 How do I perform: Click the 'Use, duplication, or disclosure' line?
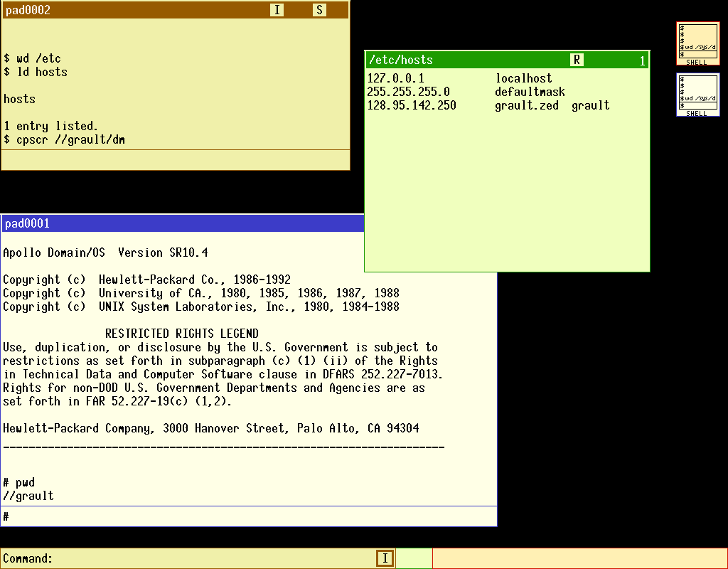(220, 347)
